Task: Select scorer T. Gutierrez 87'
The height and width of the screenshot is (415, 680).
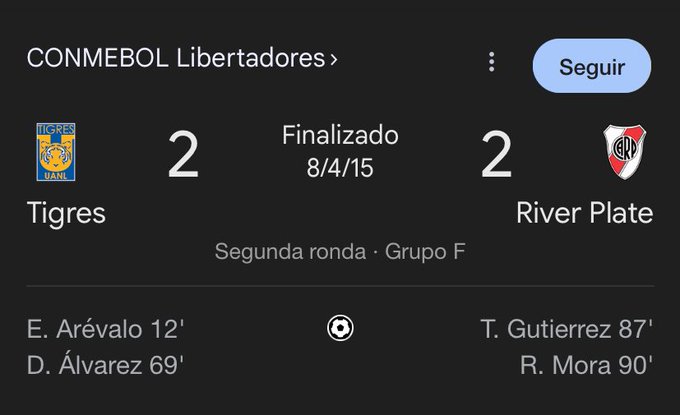Action: click(x=567, y=329)
